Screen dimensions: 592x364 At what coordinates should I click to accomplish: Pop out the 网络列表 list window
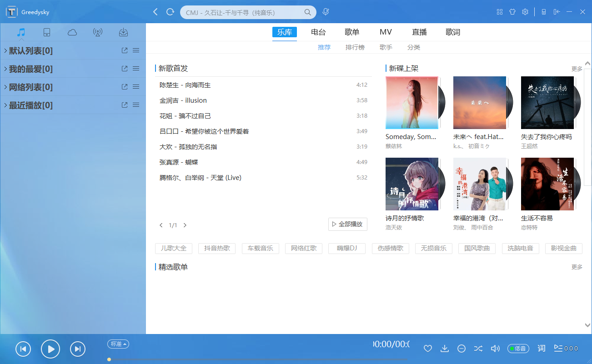[125, 87]
